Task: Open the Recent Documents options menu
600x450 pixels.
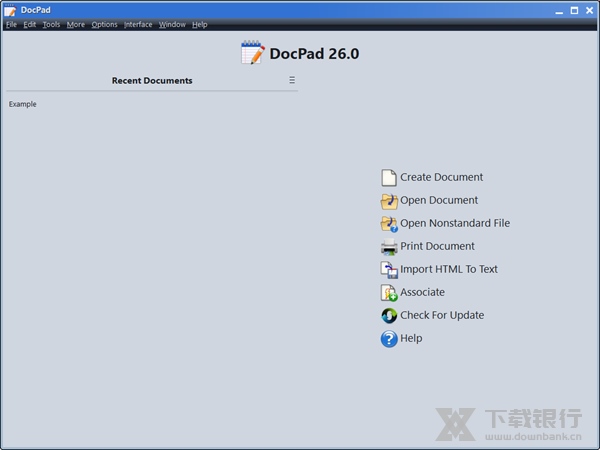Action: click(292, 80)
